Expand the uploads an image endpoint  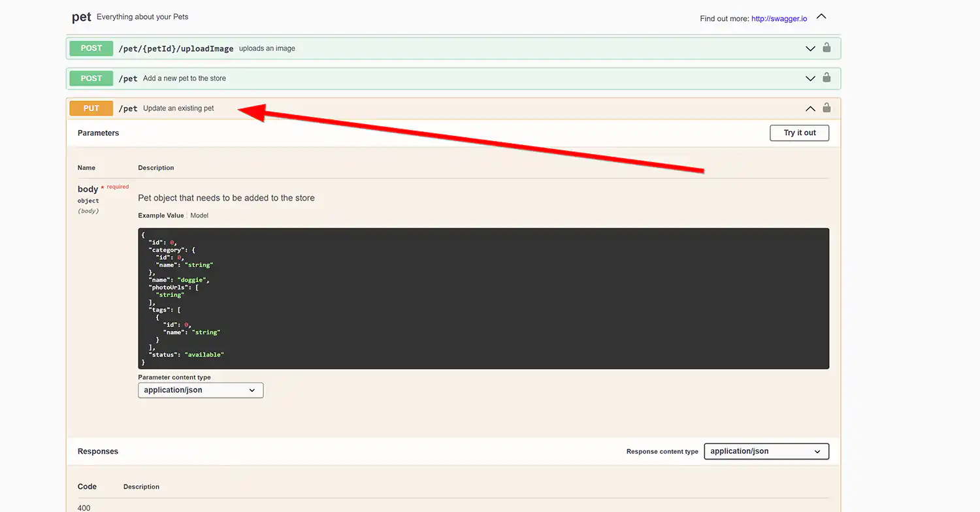tap(810, 48)
